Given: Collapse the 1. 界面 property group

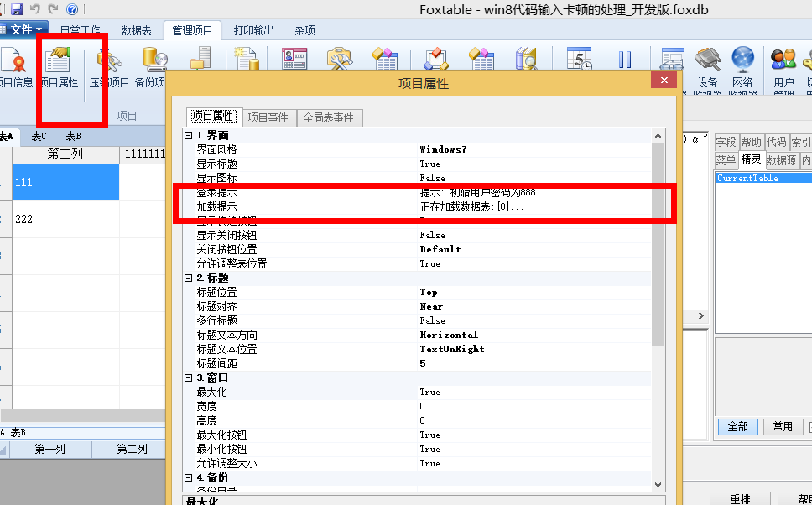Looking at the screenshot, I should pos(189,136).
